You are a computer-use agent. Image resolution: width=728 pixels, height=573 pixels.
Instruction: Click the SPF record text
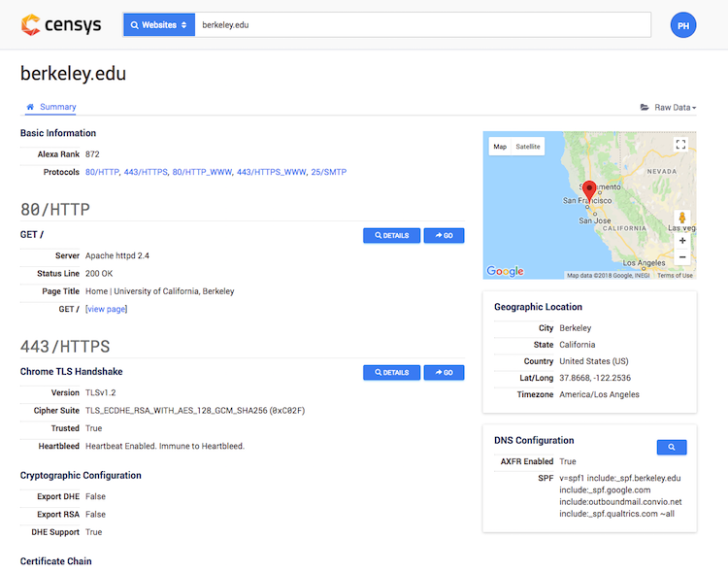point(620,496)
